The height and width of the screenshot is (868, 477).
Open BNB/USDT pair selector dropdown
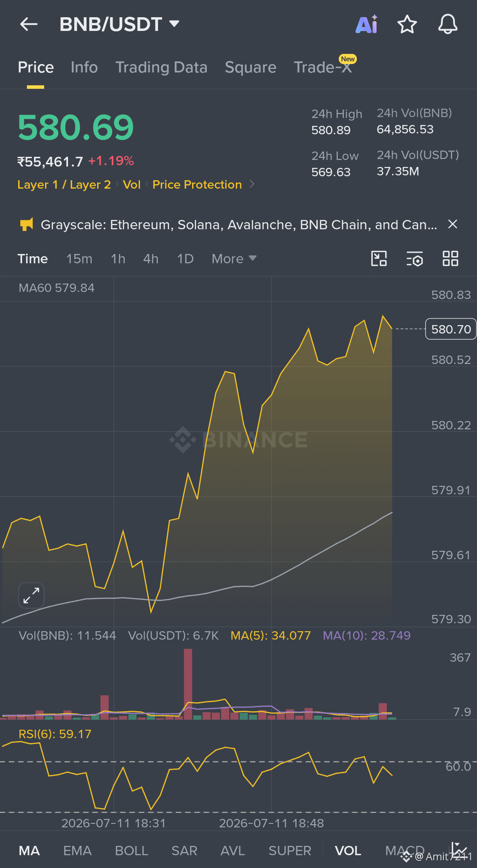(119, 24)
